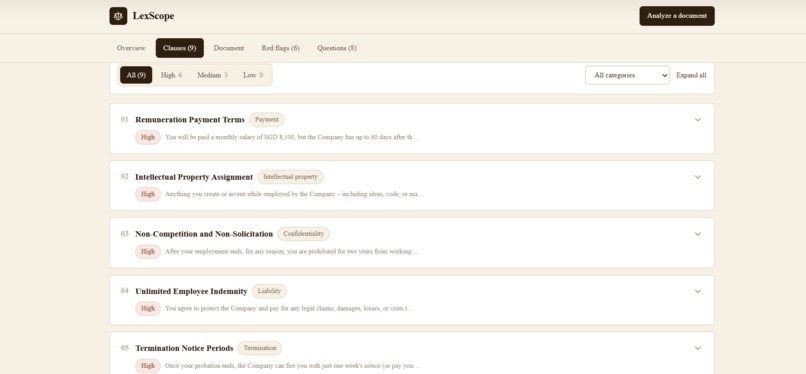Screen dimensions: 806x374
Task: Select the Clauses (9) tab
Action: [179, 48]
